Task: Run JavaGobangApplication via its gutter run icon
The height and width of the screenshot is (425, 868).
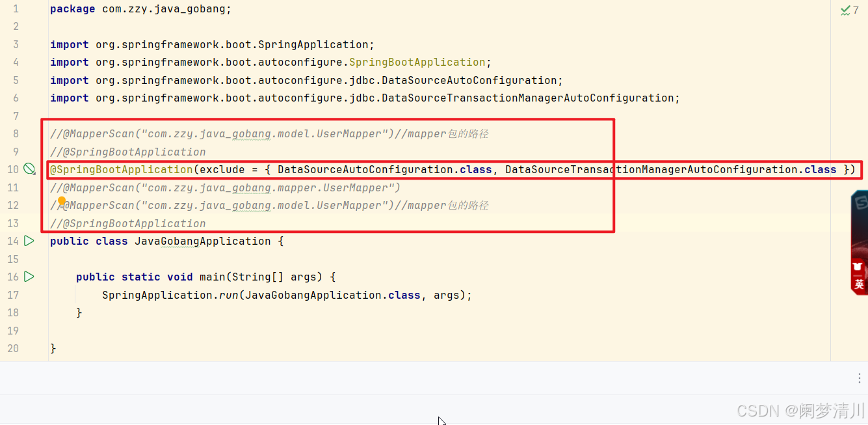Action: pos(29,240)
